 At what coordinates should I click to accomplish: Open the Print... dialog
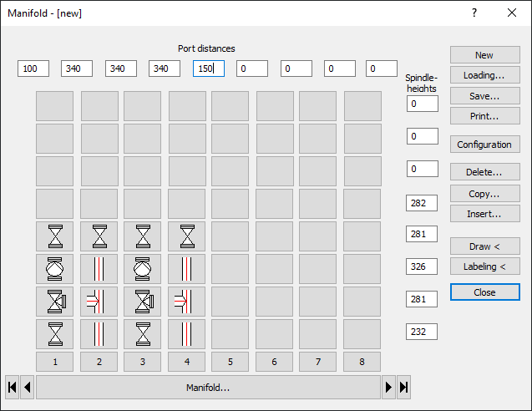(x=485, y=116)
